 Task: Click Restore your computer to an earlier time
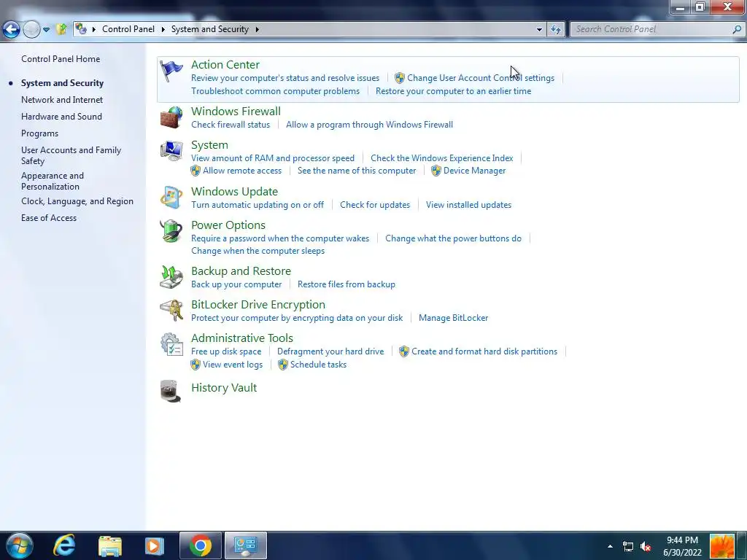(453, 91)
